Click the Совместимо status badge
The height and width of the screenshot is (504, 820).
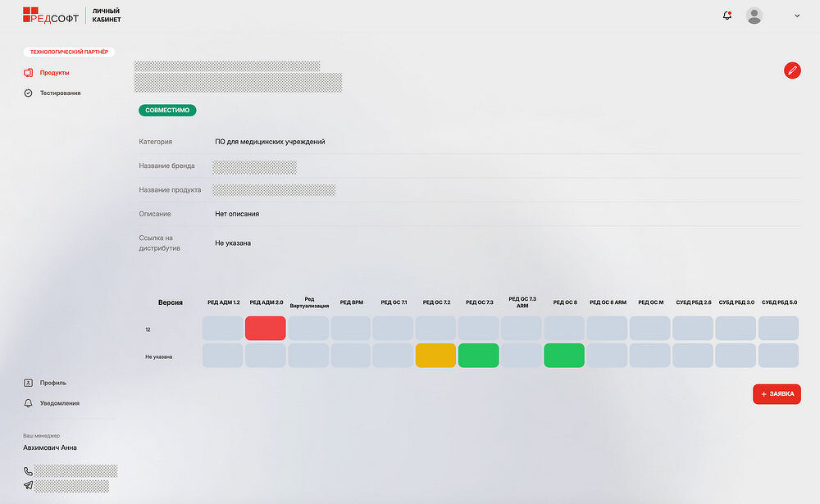tap(167, 110)
